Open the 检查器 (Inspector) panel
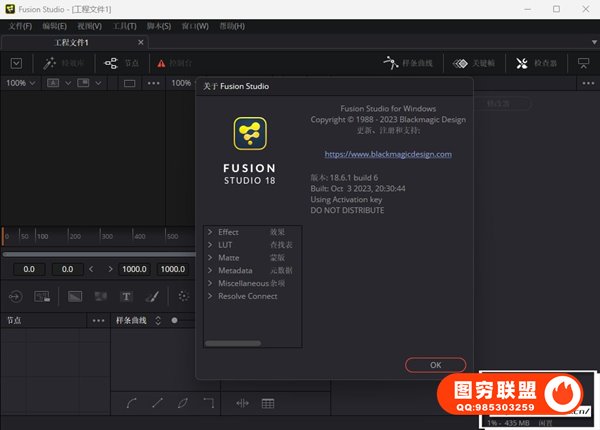Screen dimensions: 600x430 pyautogui.click(x=535, y=63)
